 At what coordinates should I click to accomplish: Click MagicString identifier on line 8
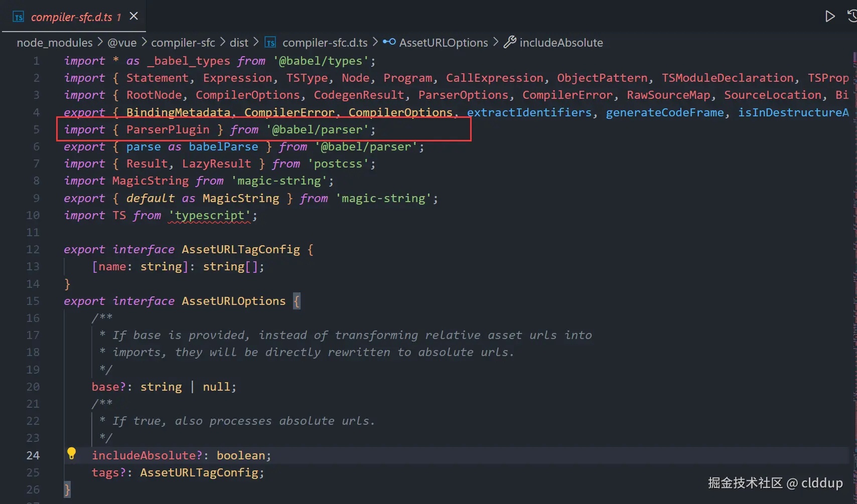151,181
